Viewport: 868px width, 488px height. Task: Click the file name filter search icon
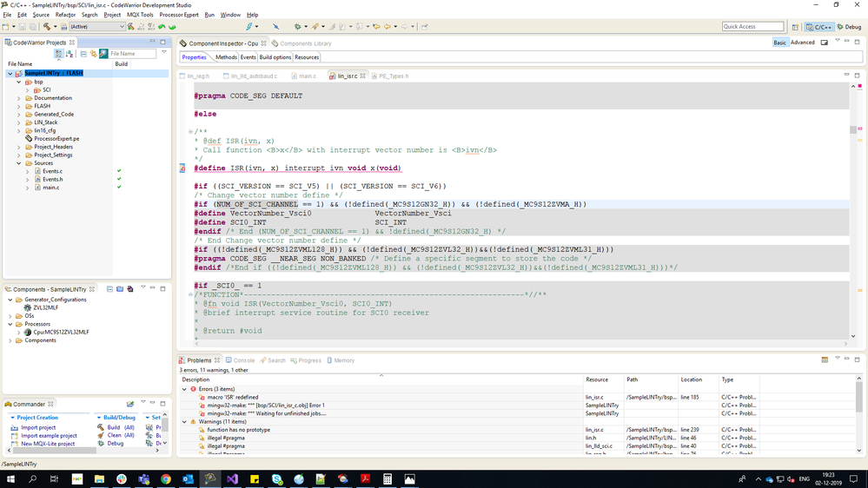[x=103, y=54]
